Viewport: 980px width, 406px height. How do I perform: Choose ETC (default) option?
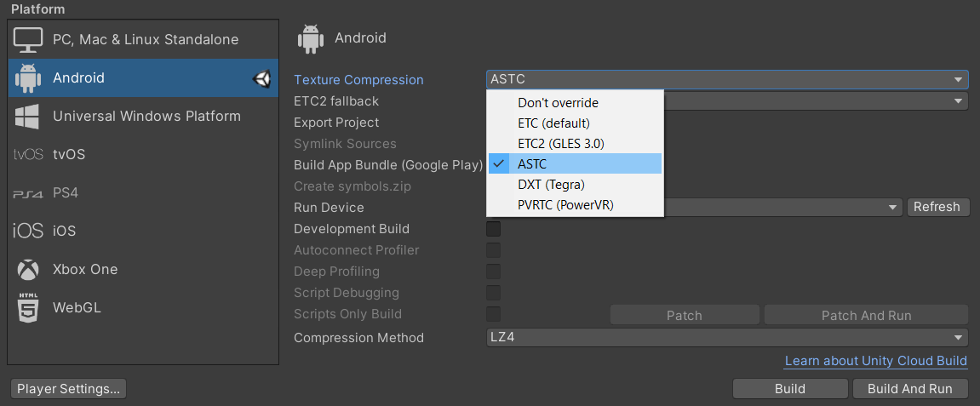pos(575,123)
